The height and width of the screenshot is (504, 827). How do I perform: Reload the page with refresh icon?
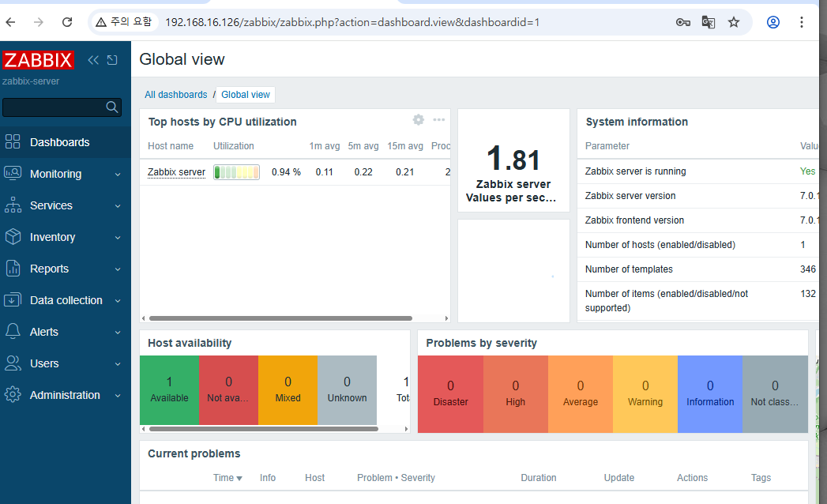pos(67,22)
